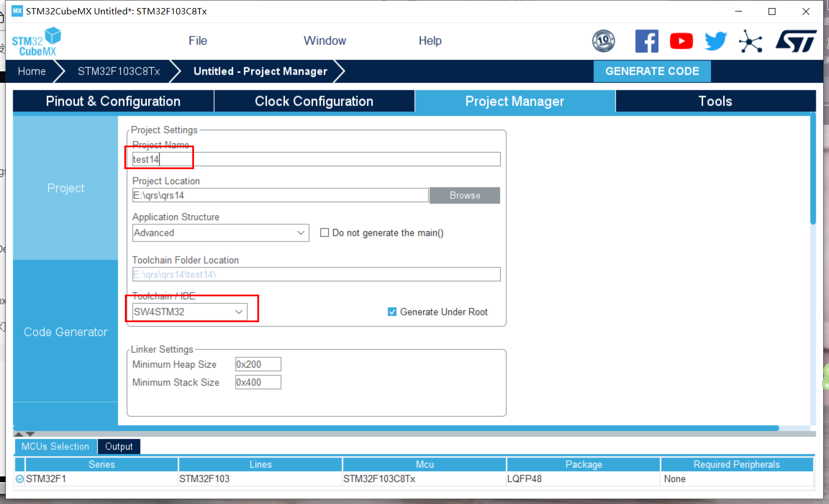Viewport: 829px width, 504px height.
Task: Browse for project location
Action: [x=465, y=196]
